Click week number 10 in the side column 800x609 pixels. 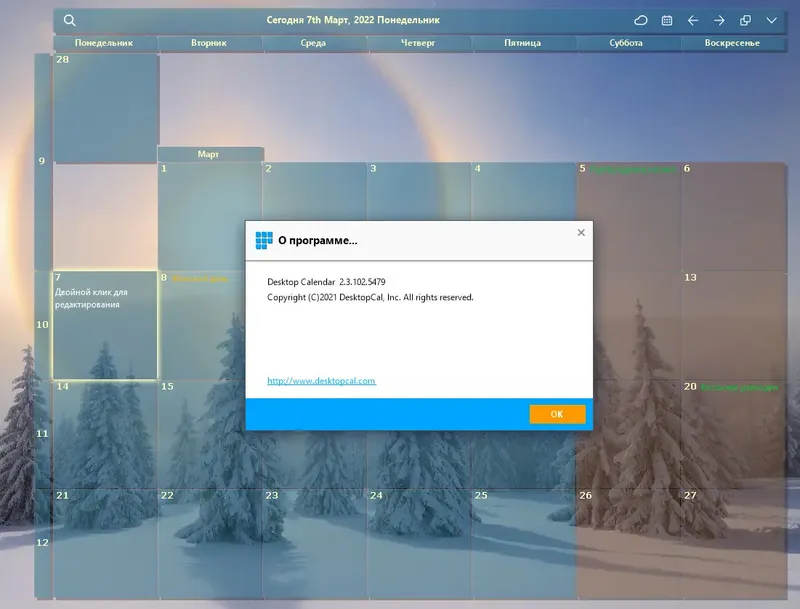tap(42, 325)
